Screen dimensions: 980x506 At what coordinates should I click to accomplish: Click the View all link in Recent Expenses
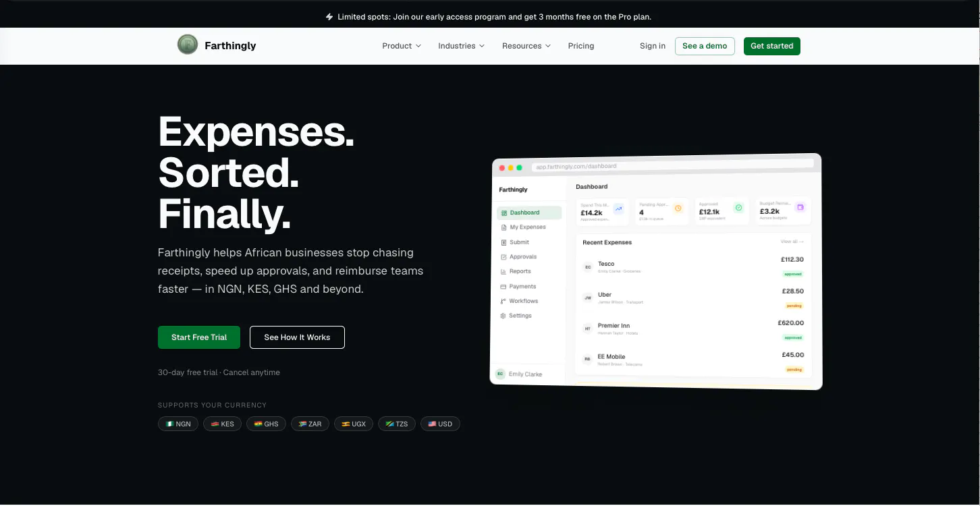792,241
